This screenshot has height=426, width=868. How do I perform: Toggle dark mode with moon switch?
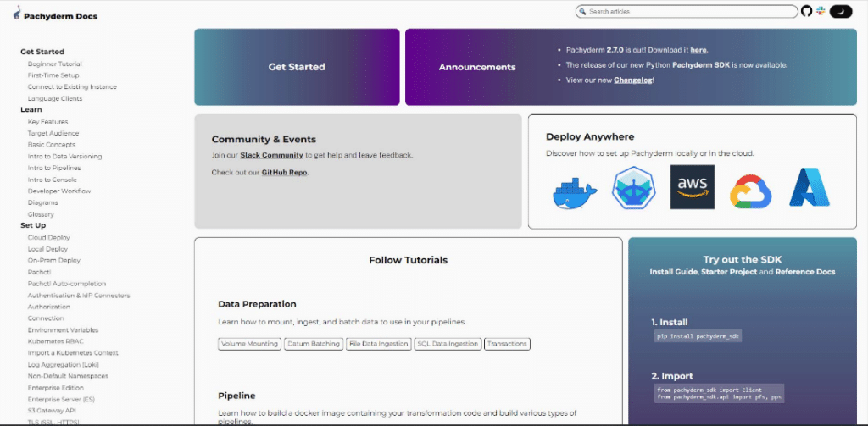point(840,11)
